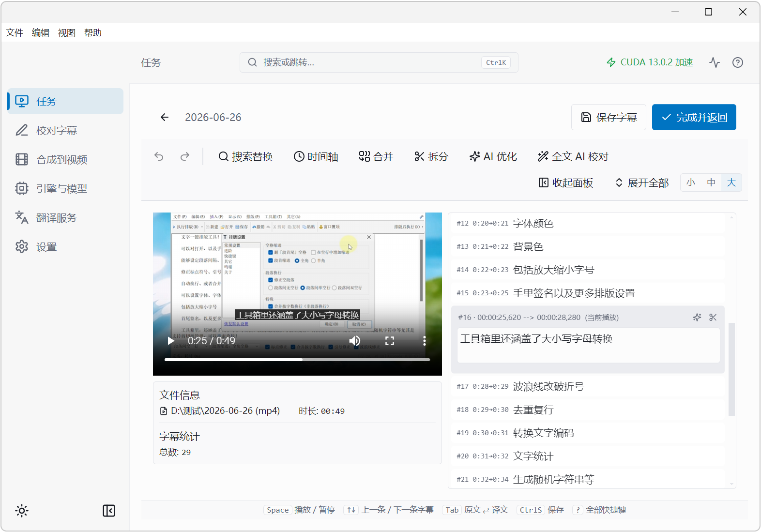Viewport: 761px width, 532px height.
Task: Click 完成并返回 button
Action: point(694,117)
